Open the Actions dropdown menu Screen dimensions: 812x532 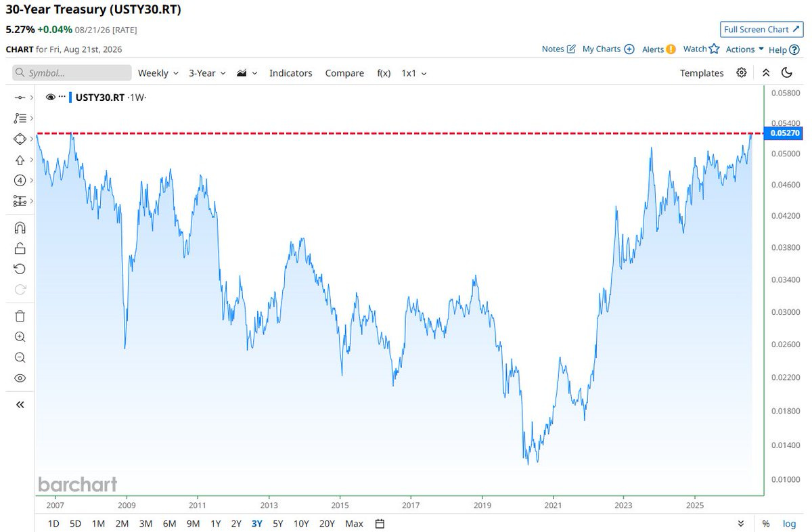(744, 49)
